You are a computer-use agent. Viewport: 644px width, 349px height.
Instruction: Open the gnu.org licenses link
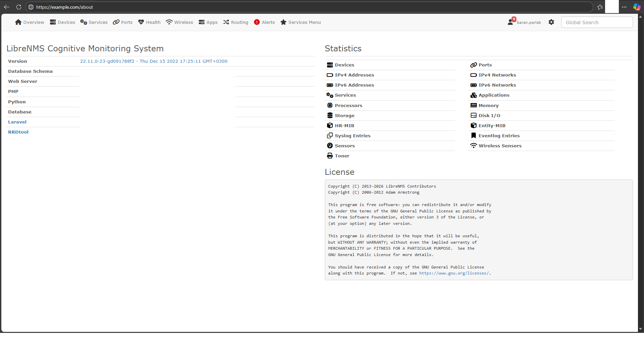(x=454, y=273)
